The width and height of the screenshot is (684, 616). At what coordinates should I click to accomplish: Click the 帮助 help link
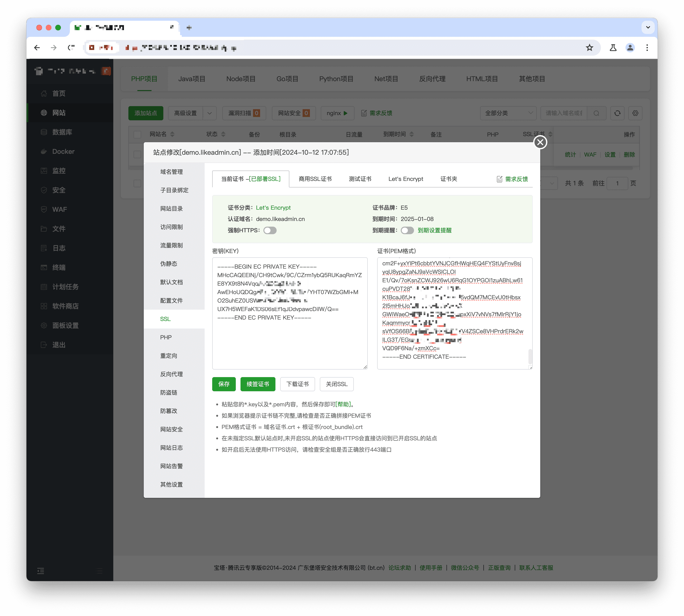coord(343,404)
